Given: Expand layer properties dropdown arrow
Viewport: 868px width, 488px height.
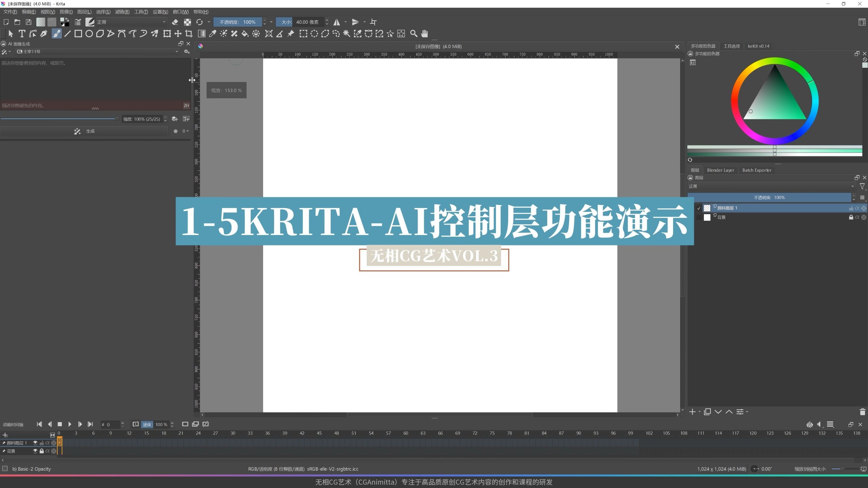Looking at the screenshot, I should (x=747, y=412).
